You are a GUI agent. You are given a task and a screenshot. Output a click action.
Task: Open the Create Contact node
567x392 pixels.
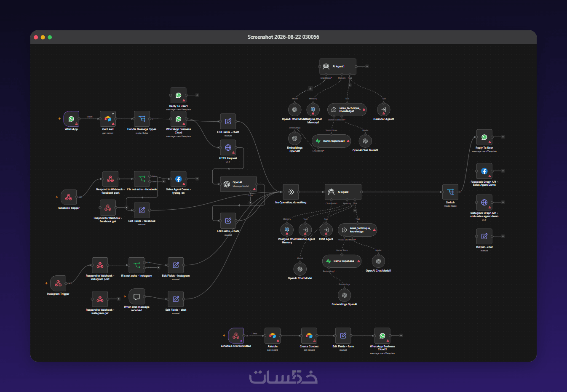[x=309, y=336]
